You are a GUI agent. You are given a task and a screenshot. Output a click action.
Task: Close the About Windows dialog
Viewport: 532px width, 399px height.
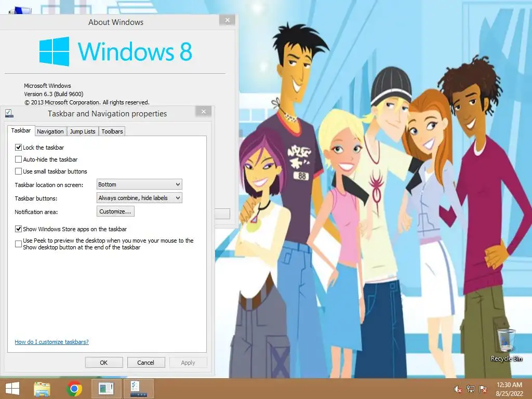(228, 20)
